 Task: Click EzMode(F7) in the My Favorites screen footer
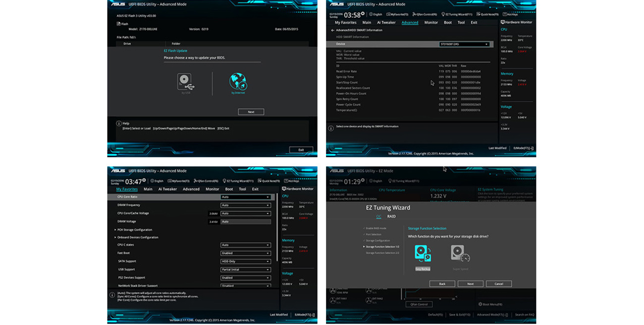coord(305,315)
